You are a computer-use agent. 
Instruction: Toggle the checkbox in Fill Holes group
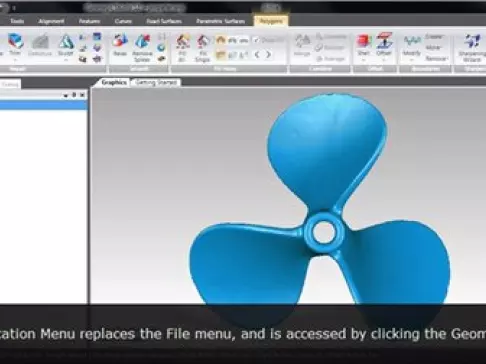pyautogui.click(x=256, y=40)
